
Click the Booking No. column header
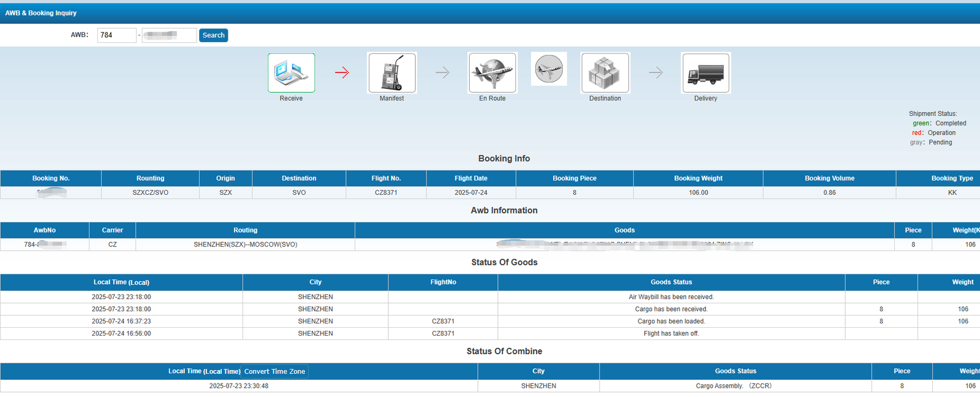(51, 178)
